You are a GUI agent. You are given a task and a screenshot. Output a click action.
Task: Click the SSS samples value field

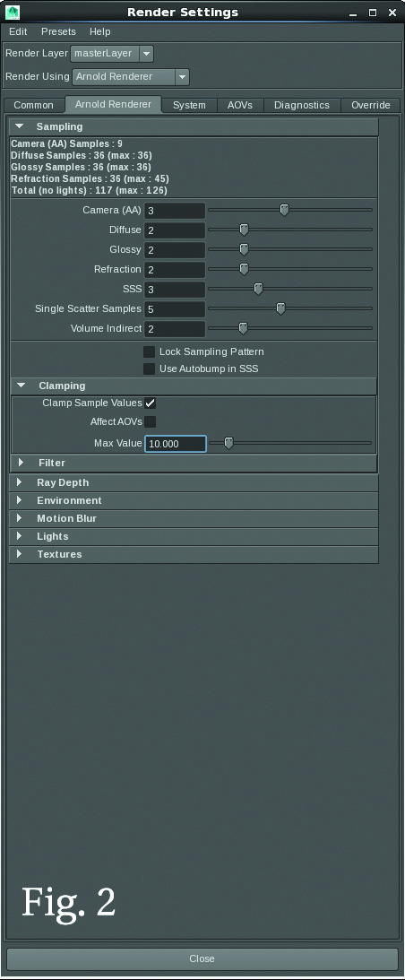click(175, 290)
